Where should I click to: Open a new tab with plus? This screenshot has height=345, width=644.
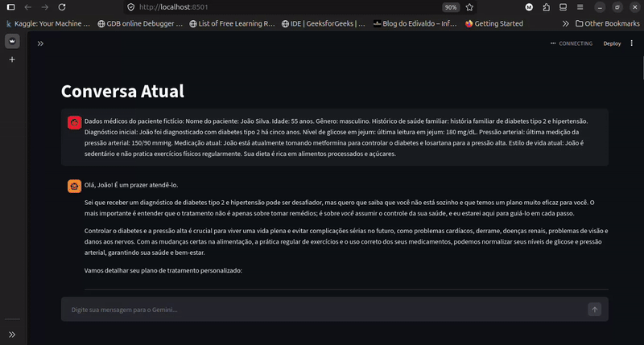coord(12,60)
